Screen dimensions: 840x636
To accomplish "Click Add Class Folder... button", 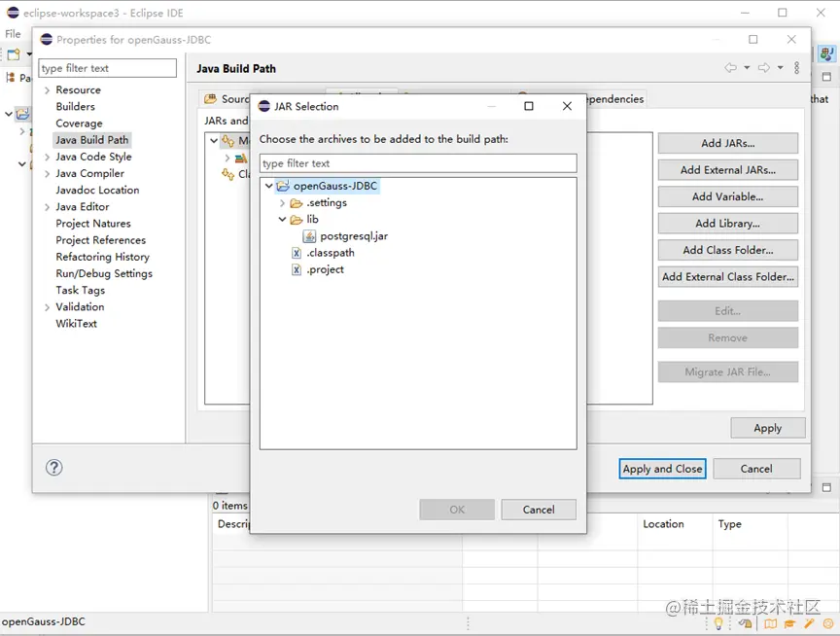I will tap(727, 250).
